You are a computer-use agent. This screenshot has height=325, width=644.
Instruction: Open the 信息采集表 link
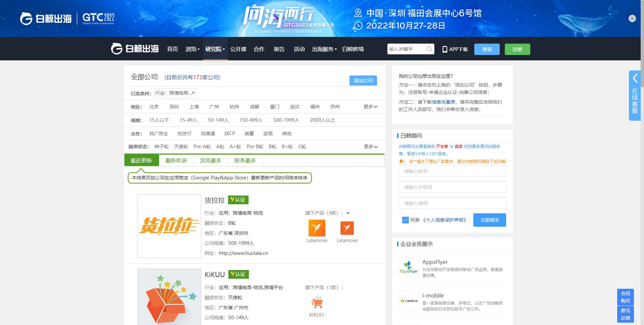[443, 102]
